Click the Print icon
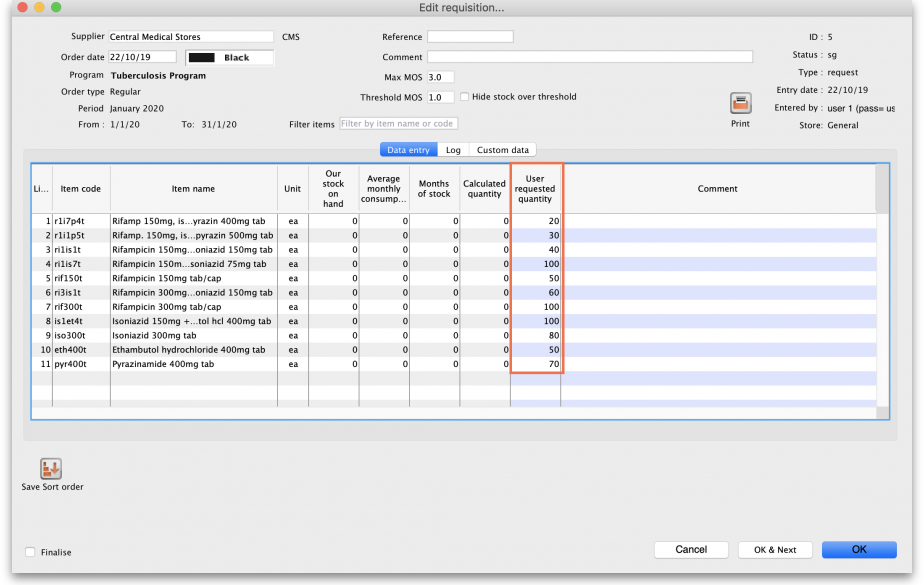The width and height of the screenshot is (924, 585). click(x=740, y=104)
